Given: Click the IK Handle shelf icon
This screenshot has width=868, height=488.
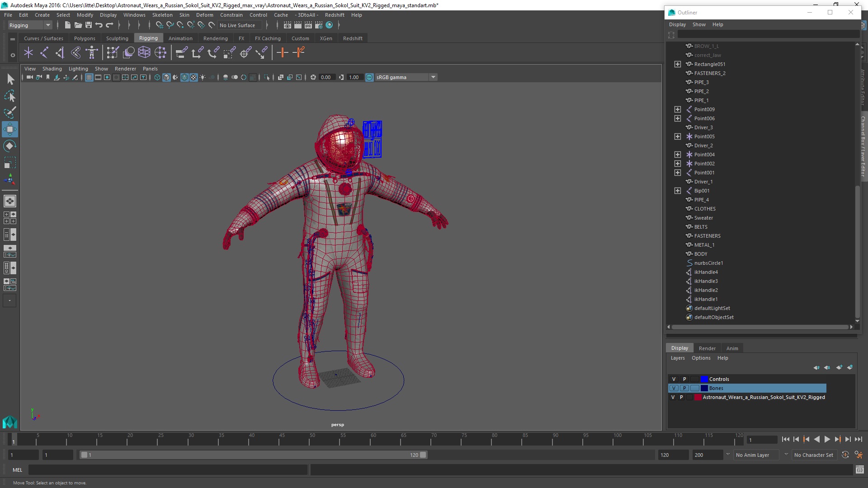Looking at the screenshot, I should point(60,53).
